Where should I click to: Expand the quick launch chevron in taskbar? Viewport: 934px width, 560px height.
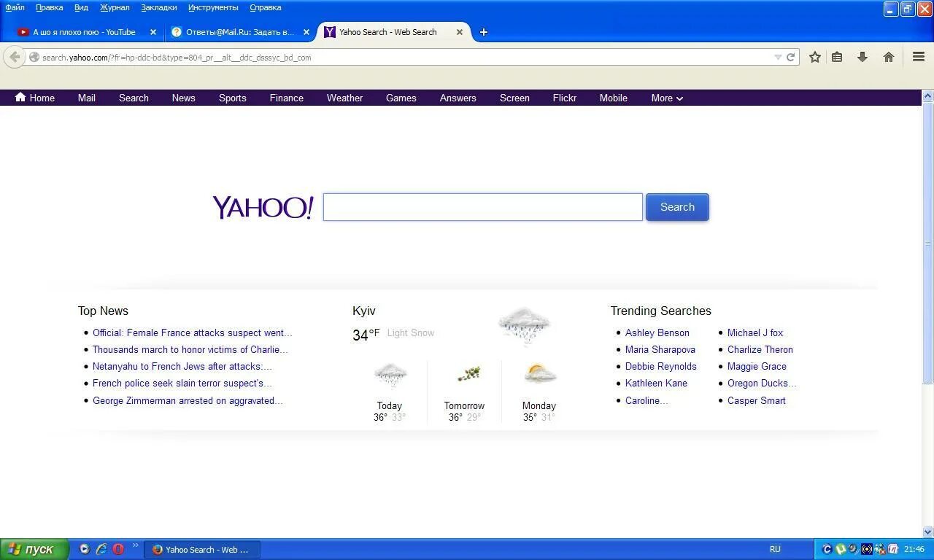tap(135, 545)
